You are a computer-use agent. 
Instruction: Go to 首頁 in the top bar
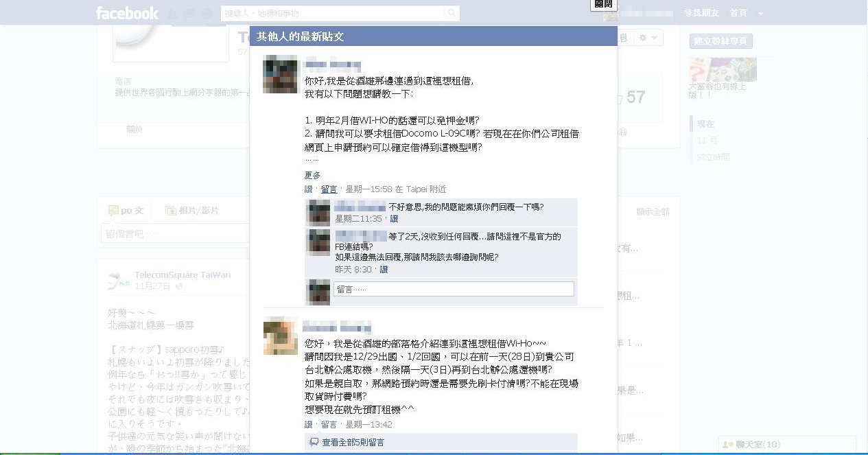coord(738,13)
